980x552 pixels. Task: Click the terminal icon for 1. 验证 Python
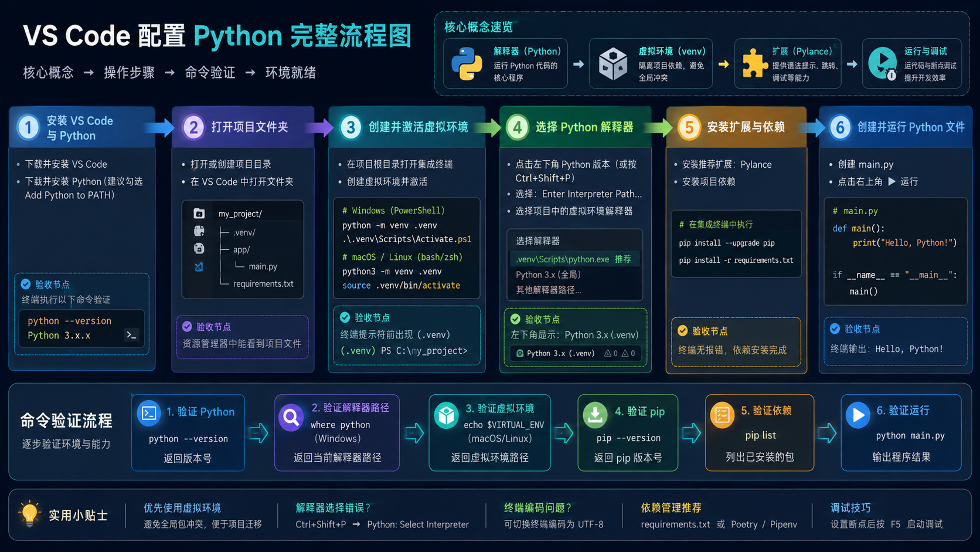[x=149, y=414]
